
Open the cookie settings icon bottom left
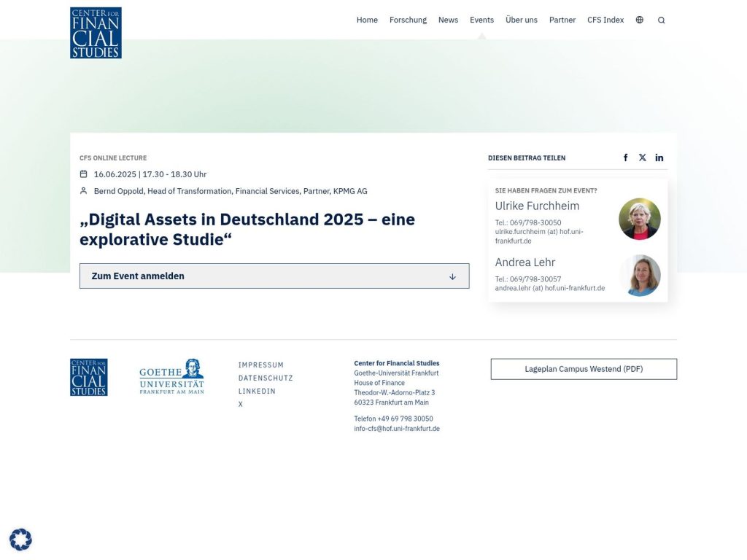coord(20,539)
